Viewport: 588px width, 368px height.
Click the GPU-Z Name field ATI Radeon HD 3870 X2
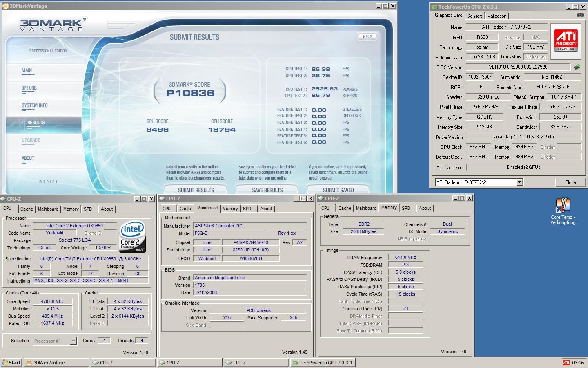coord(506,27)
